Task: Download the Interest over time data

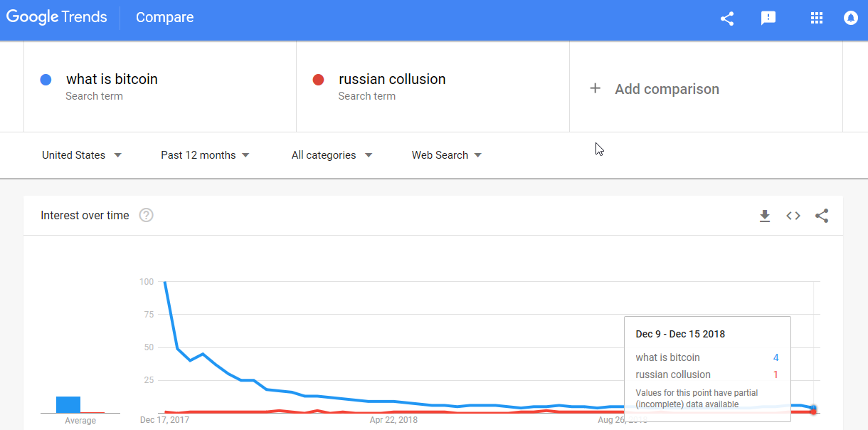Action: coord(765,216)
